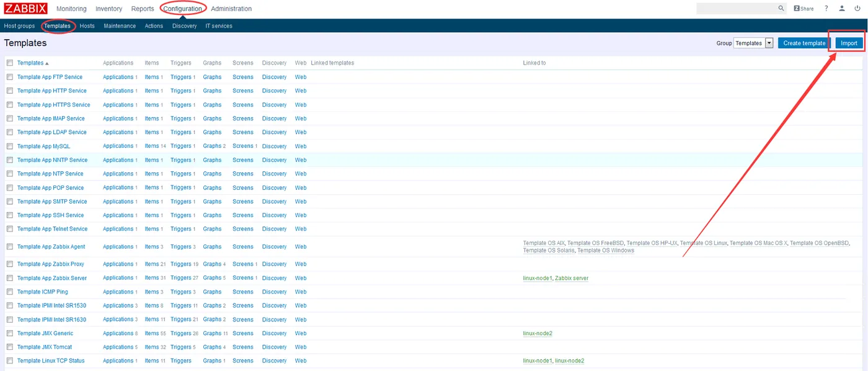Open Web of Template App FTP Service
The image size is (868, 371).
(x=301, y=77)
